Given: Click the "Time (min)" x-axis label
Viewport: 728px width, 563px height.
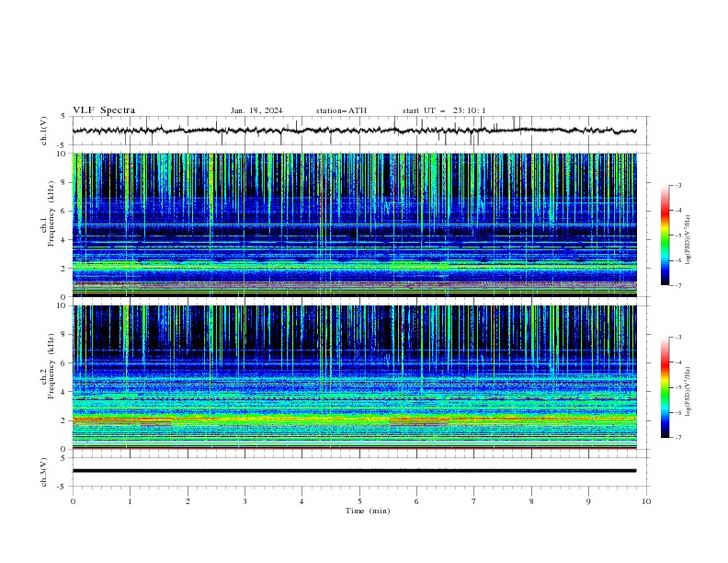Looking at the screenshot, I should coord(368,511).
